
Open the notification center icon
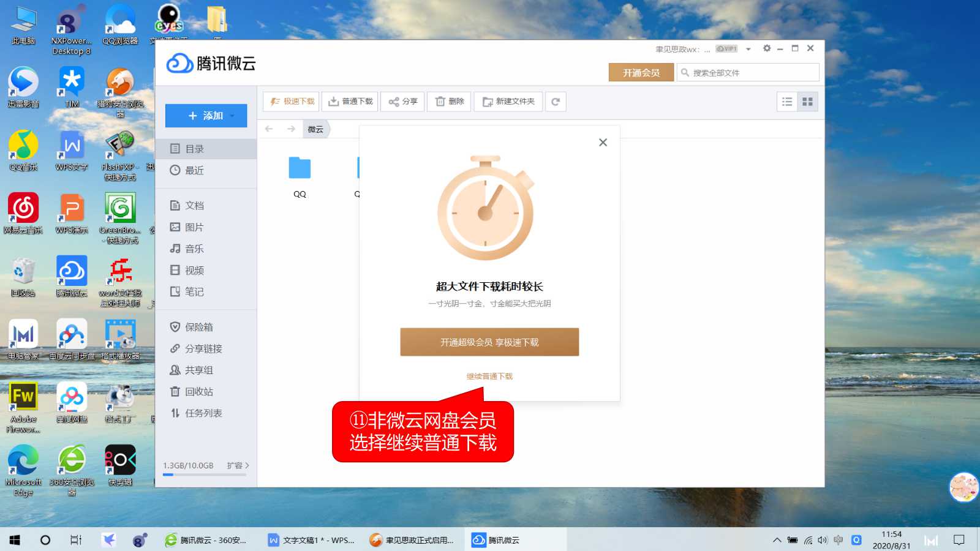[959, 540]
